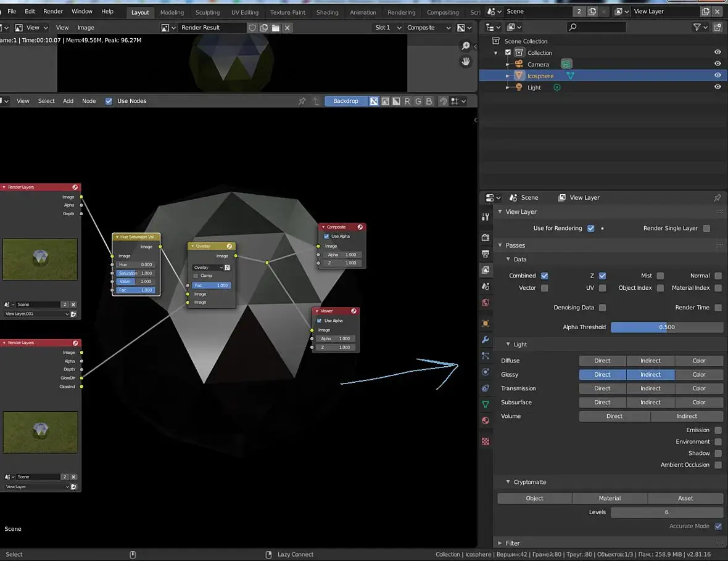Disable the Use Nodes checkbox
Viewport: 728px width, 561px height.
click(x=109, y=101)
